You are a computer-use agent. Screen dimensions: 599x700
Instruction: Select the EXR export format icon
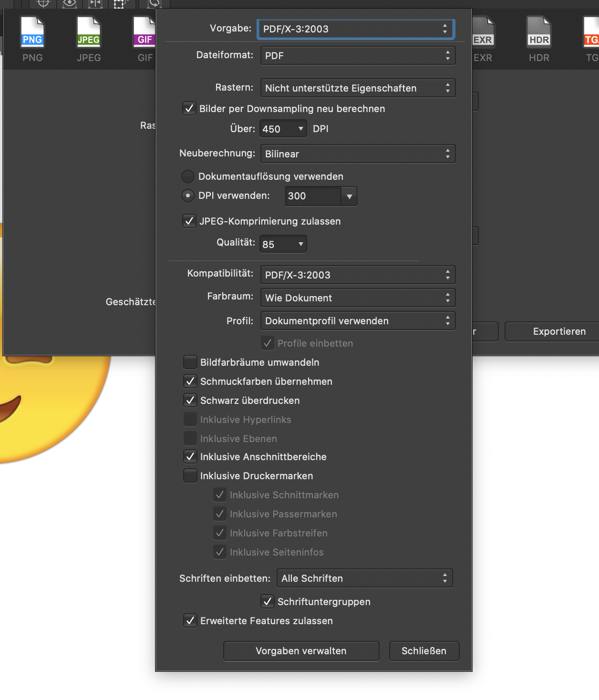point(483,32)
